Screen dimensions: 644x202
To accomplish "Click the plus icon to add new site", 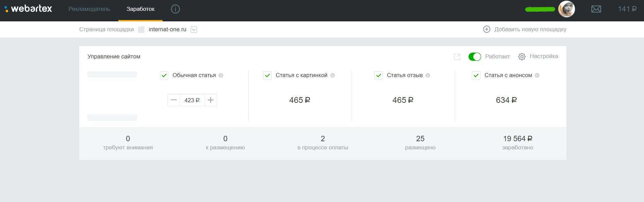I will 487,29.
